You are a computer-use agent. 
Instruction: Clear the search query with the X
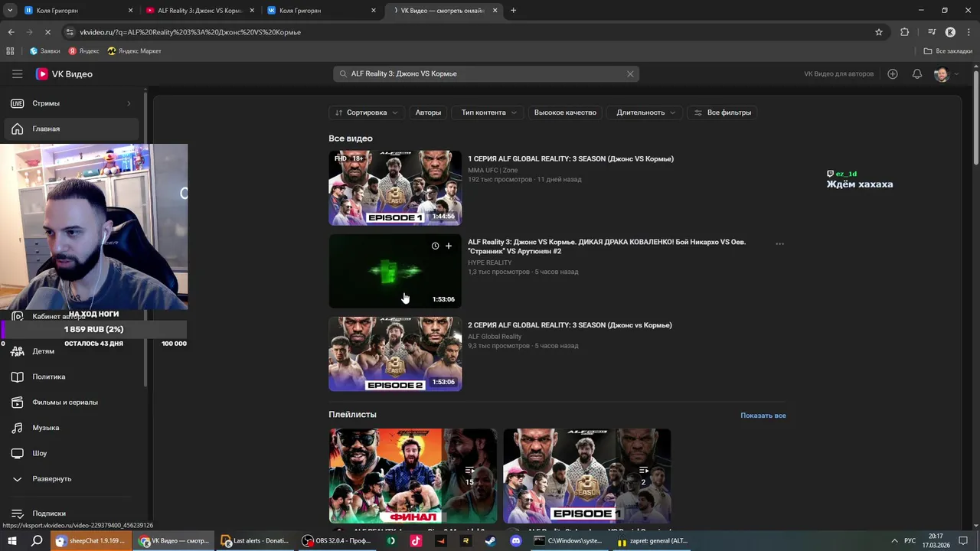(x=630, y=74)
